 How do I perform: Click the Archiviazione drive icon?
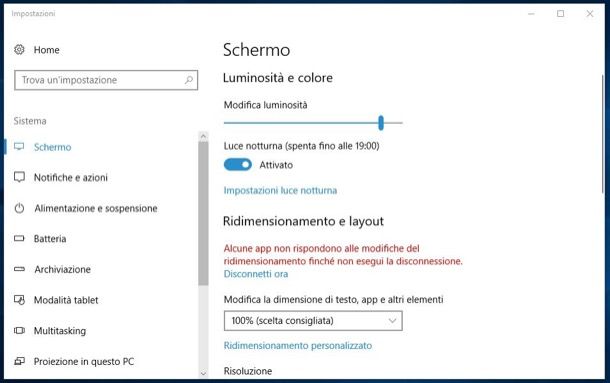[19, 269]
